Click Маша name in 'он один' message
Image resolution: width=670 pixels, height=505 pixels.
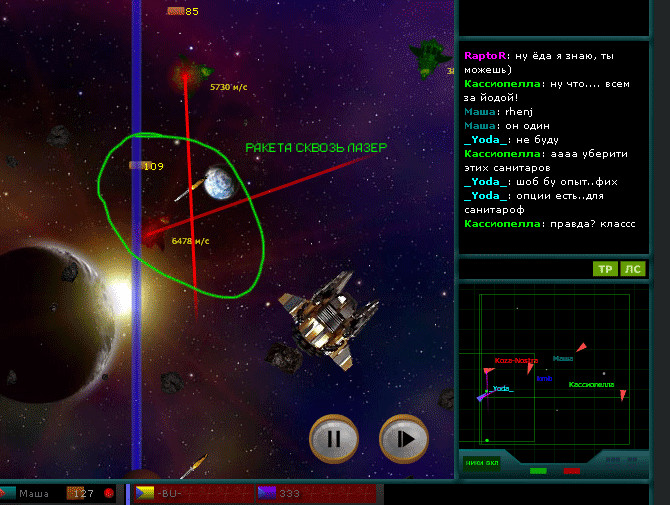coord(480,126)
